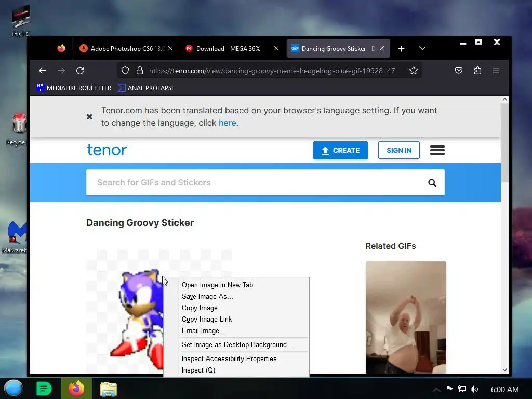Open the Save to Pocket icon
532x399 pixels.
[459, 71]
